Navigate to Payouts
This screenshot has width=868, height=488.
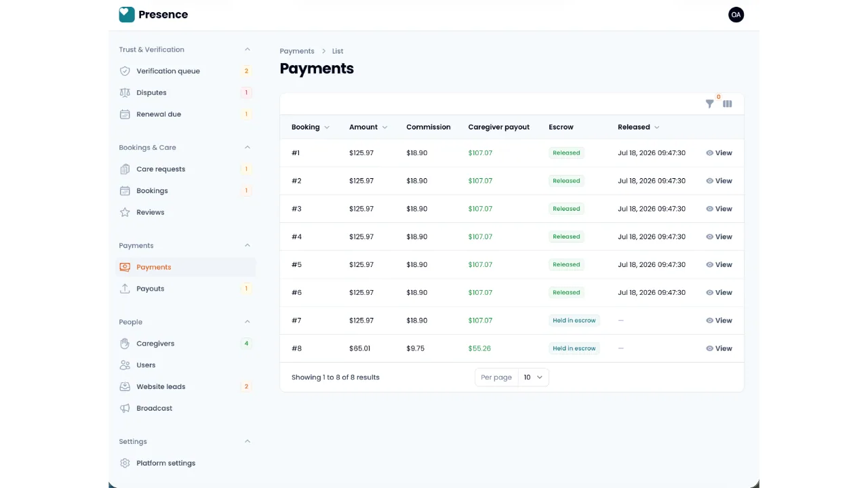[186, 289]
